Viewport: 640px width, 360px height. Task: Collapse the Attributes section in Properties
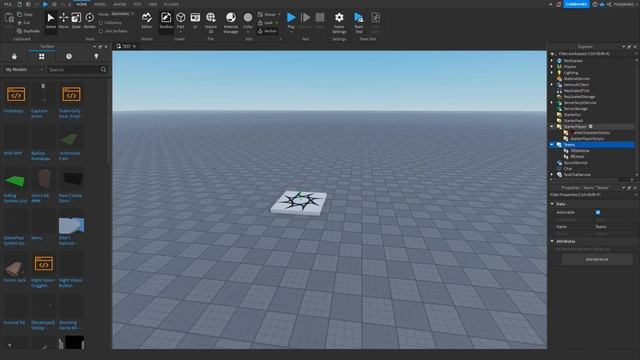click(552, 241)
